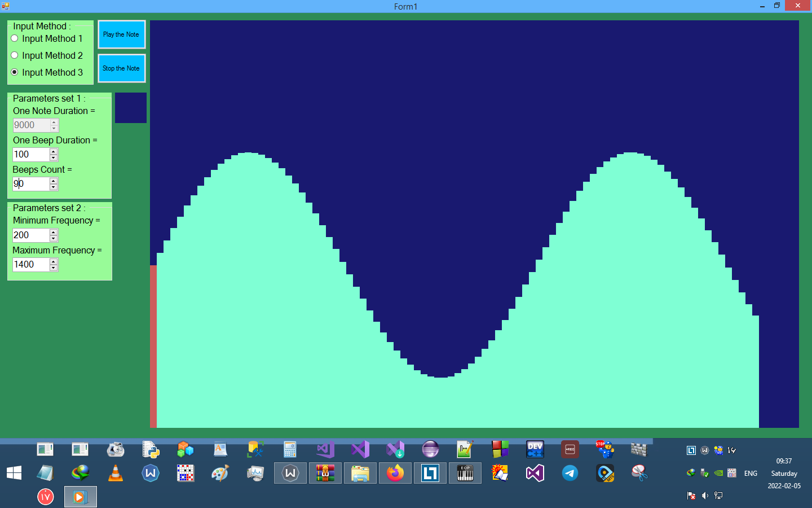Launch Telegram from the taskbar
812x508 pixels.
[x=570, y=473]
